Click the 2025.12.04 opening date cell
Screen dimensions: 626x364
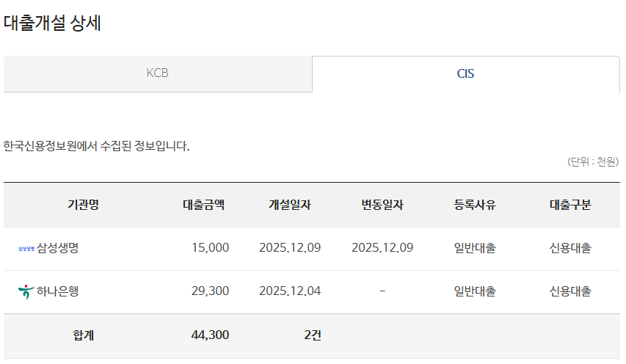point(290,291)
